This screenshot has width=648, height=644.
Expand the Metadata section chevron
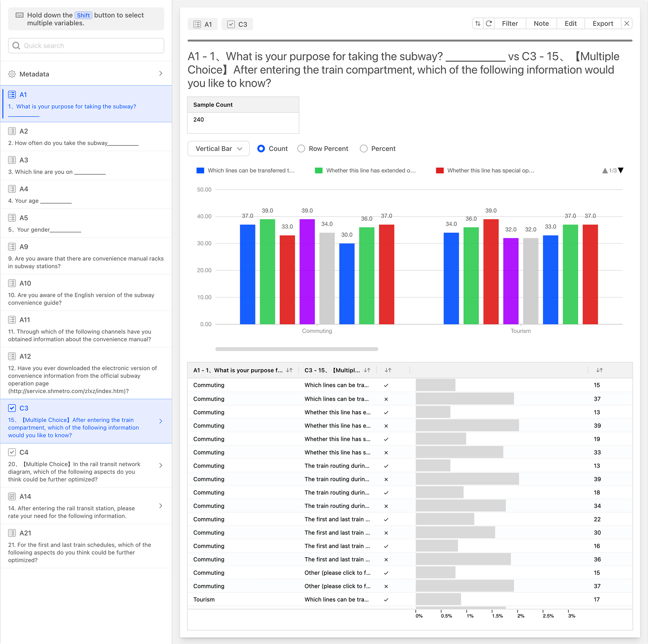[x=161, y=74]
